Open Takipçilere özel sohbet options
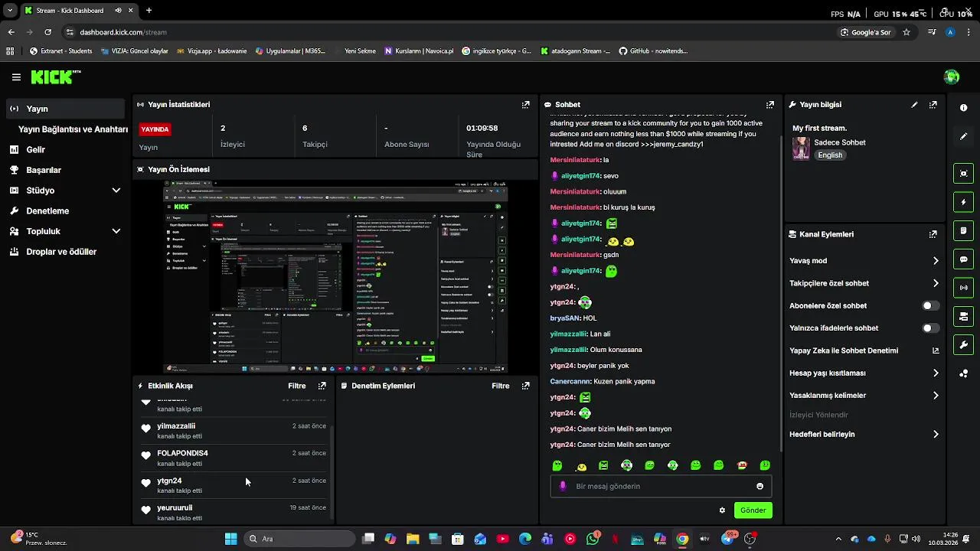The width and height of the screenshot is (980, 551). pos(864,283)
